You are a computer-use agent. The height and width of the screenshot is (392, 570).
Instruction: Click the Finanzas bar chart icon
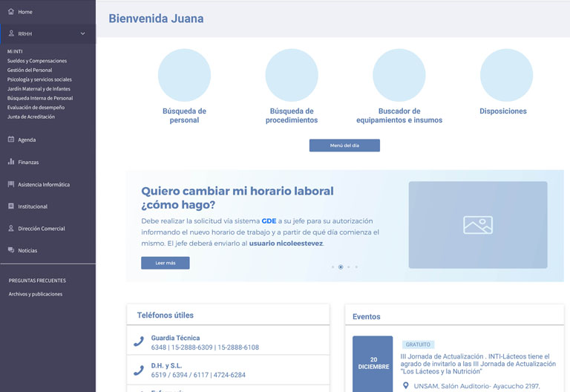coord(11,162)
